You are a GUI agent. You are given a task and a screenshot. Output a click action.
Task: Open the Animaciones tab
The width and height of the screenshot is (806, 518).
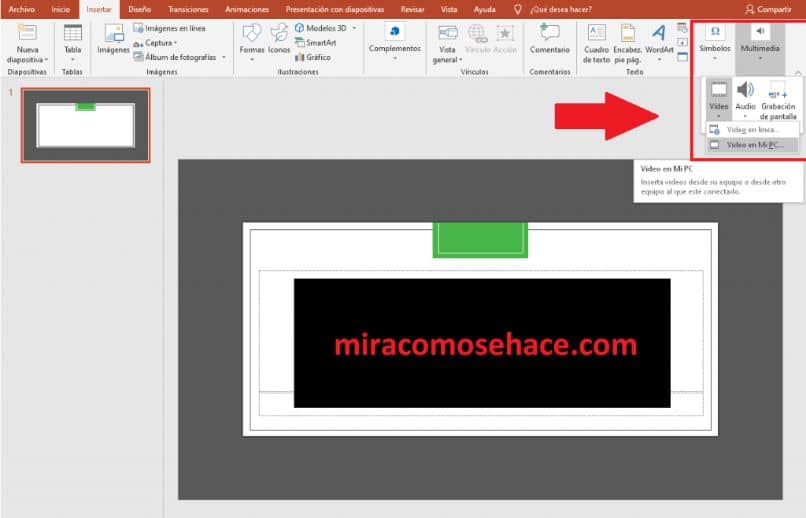tap(247, 9)
